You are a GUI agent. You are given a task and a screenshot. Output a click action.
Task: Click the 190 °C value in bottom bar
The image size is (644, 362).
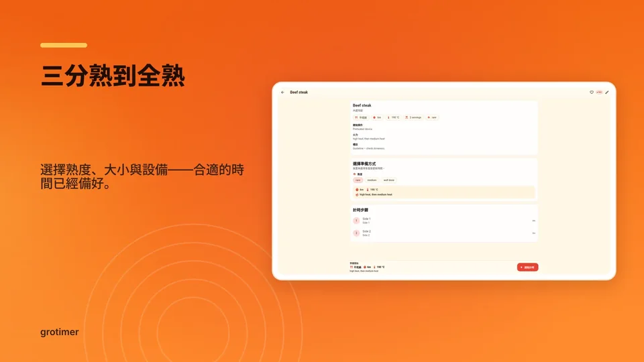coord(379,267)
